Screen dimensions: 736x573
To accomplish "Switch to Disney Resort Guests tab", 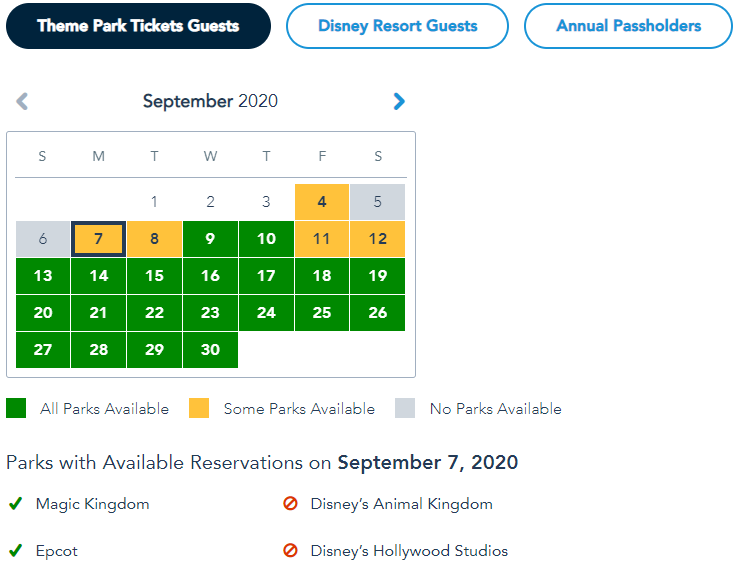I will [x=397, y=26].
